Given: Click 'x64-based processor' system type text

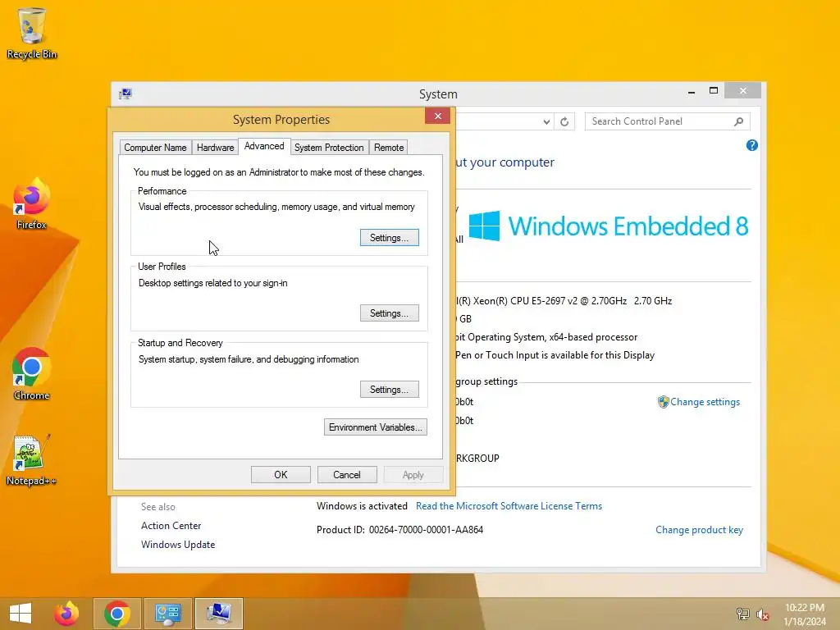Looking at the screenshot, I should pos(593,337).
